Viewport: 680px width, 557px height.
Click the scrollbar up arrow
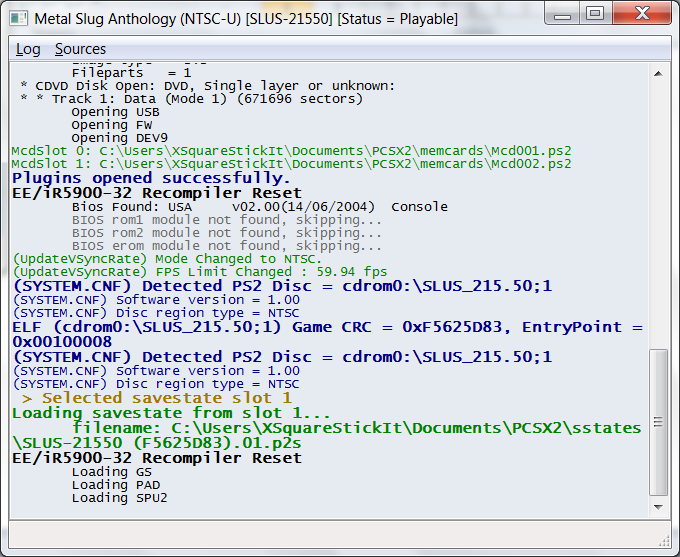[x=658, y=74]
